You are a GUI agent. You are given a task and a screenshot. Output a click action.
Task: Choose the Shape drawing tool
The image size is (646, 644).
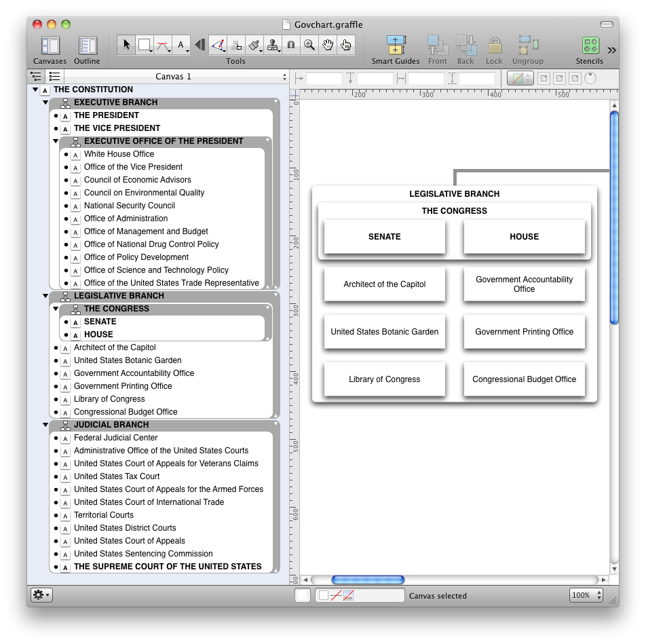(x=144, y=45)
